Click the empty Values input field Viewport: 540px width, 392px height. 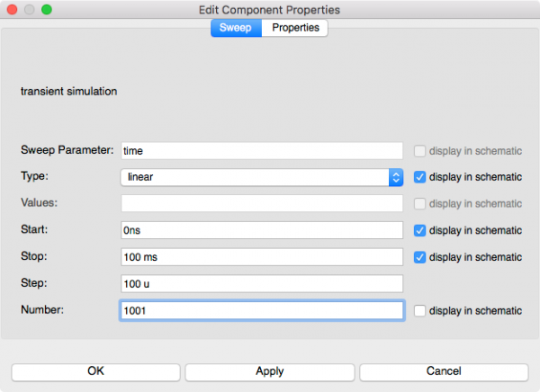[261, 204]
